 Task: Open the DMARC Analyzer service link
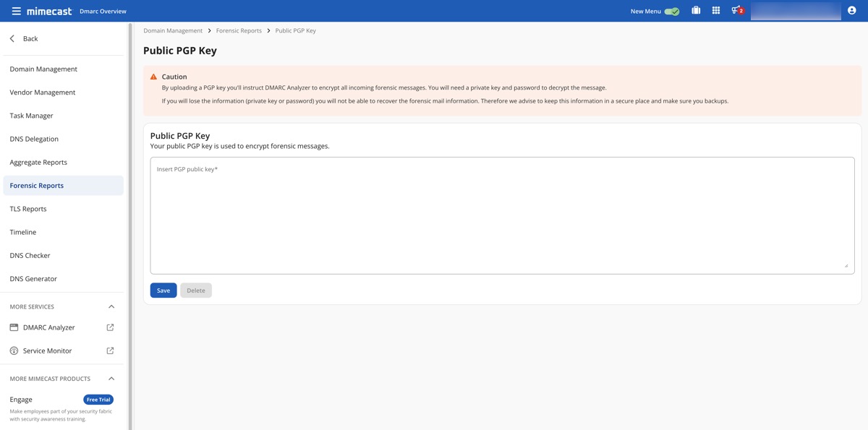coord(49,327)
